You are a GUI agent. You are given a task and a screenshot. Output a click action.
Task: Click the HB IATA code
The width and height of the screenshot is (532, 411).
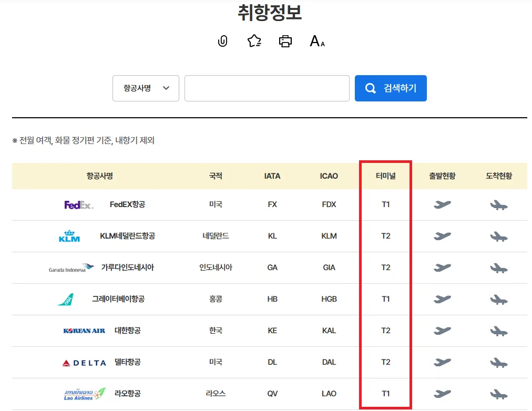point(272,299)
